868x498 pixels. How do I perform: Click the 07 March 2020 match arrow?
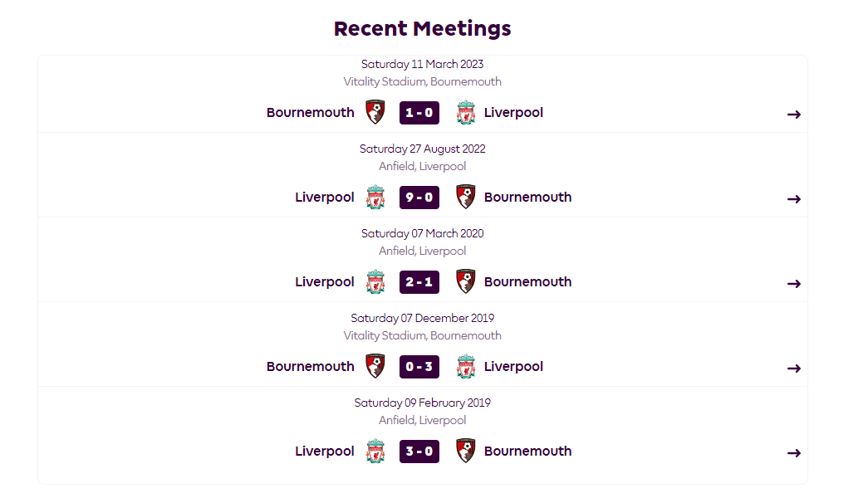click(794, 283)
